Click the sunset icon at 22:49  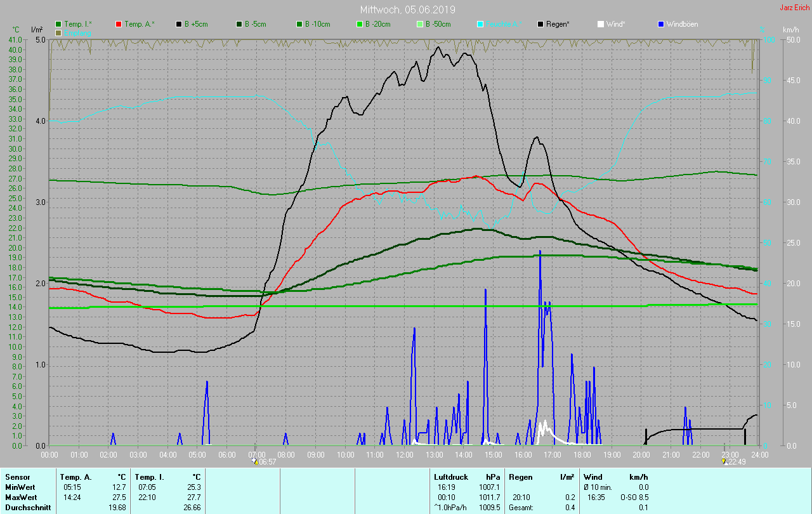(x=725, y=461)
